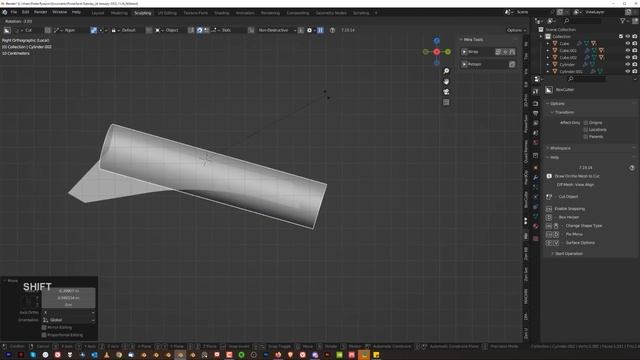The image size is (640, 360).
Task: Switch perspective/orthographic with grid icon
Action: [x=446, y=102]
